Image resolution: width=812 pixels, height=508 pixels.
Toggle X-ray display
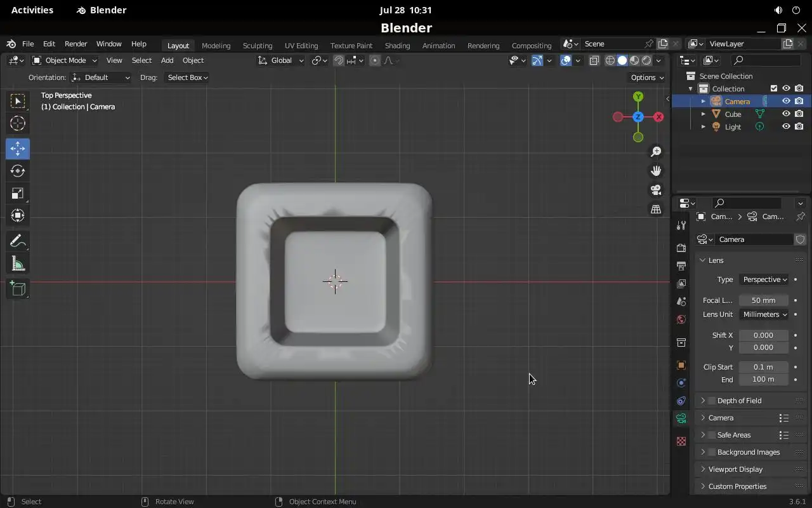[x=594, y=60]
